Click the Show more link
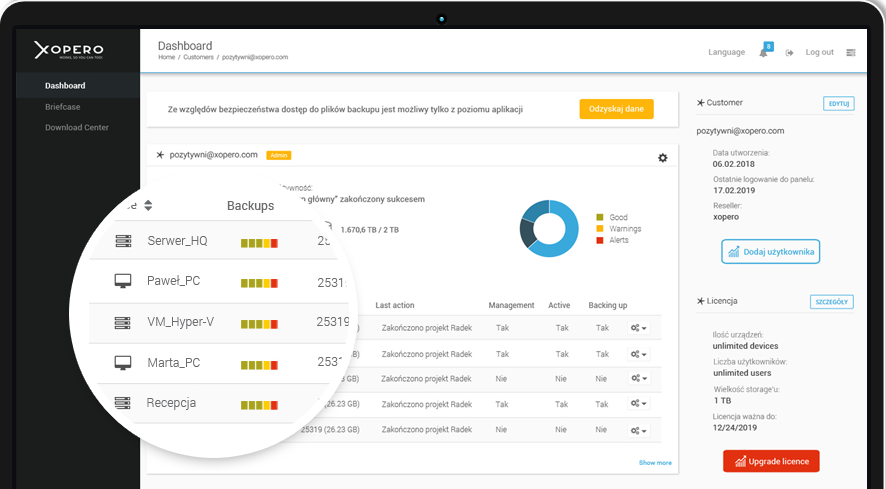The image size is (886, 489). point(655,463)
